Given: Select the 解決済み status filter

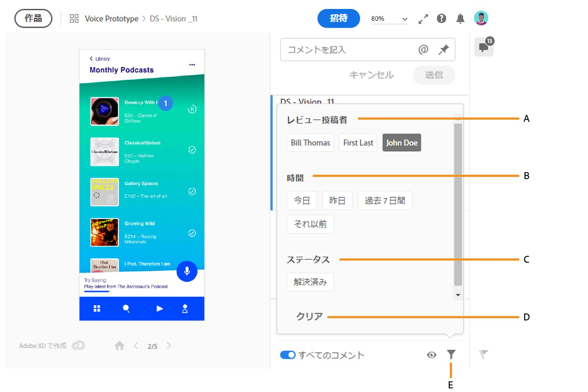Looking at the screenshot, I should point(310,282).
